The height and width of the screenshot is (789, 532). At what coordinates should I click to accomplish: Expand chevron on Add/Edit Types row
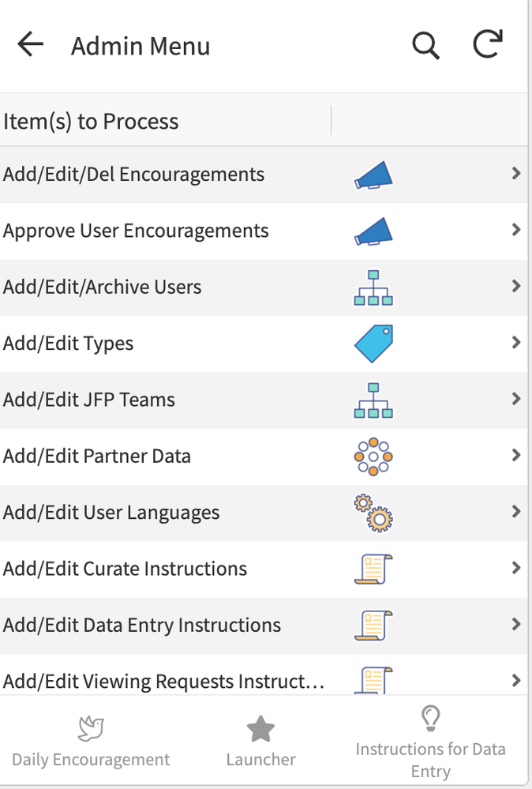[516, 343]
